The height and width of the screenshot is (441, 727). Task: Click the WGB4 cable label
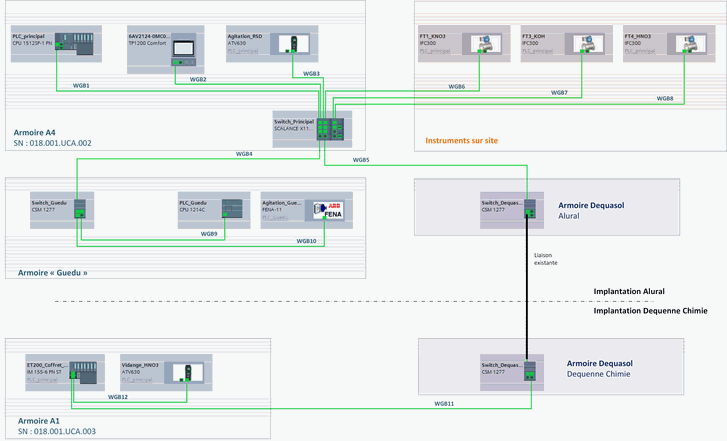[244, 154]
